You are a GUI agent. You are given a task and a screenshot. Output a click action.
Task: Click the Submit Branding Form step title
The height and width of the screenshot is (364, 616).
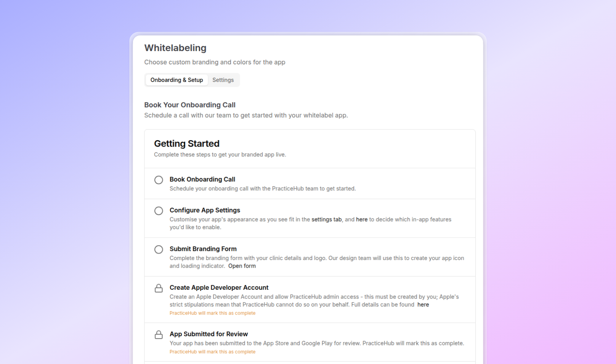(x=203, y=249)
